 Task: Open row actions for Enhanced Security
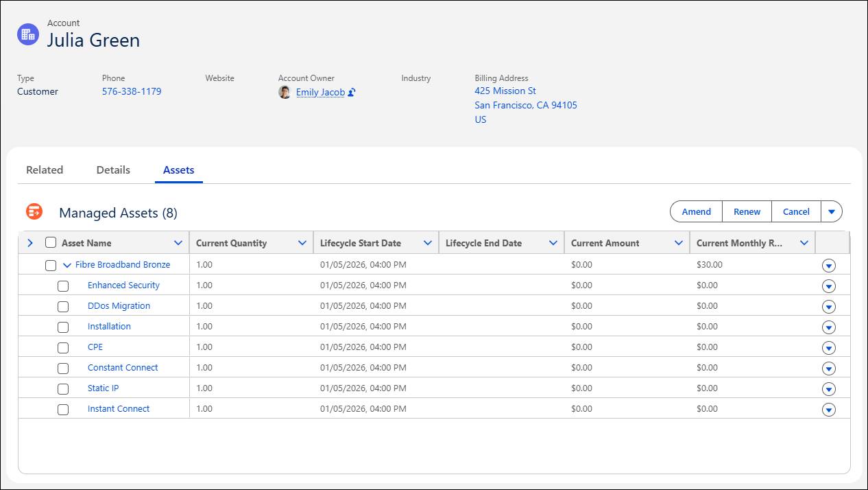829,286
